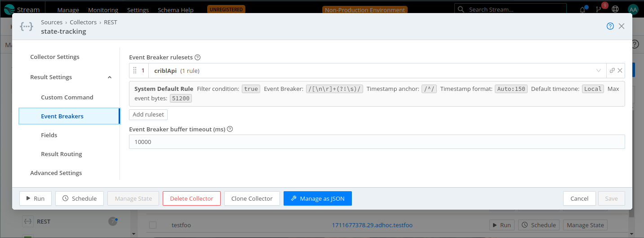Cancel the collector dialog

[x=579, y=198]
